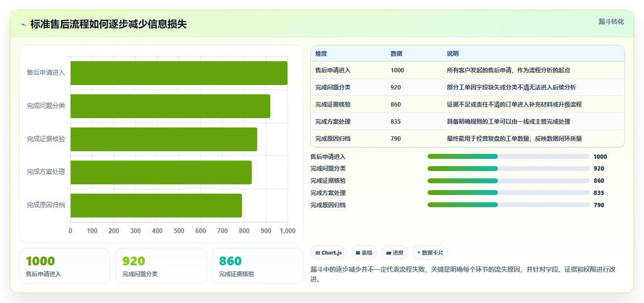Click the progress value 790
The height and width of the screenshot is (303, 644).
point(599,205)
